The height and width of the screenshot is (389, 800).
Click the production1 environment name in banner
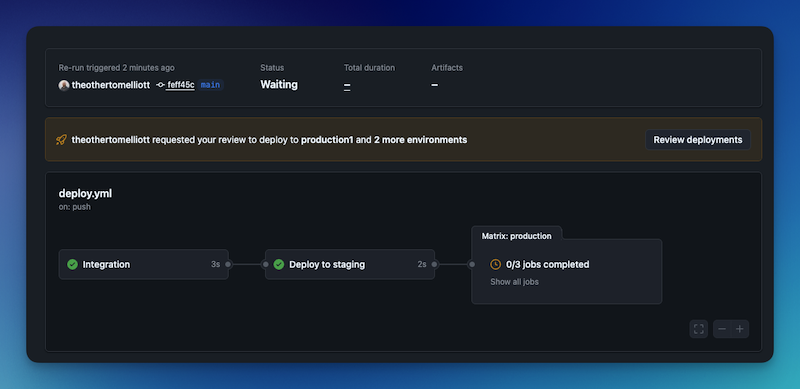point(327,140)
